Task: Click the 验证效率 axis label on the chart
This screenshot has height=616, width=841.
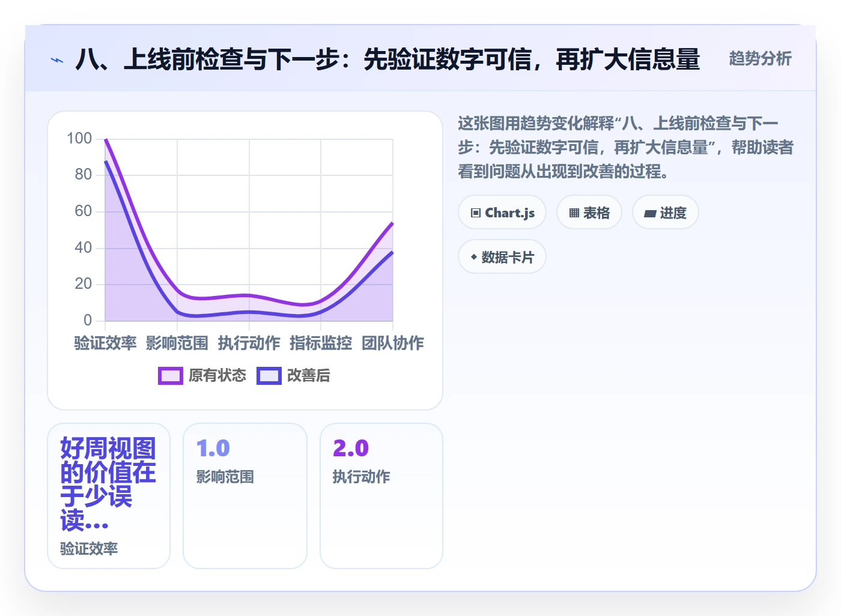Action: (105, 343)
